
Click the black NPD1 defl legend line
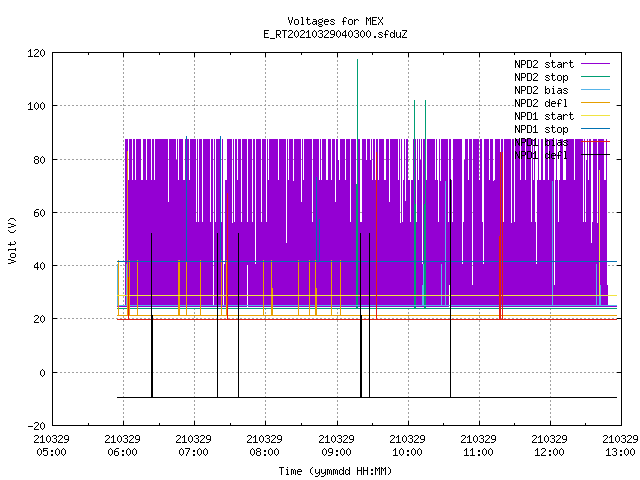click(x=595, y=155)
